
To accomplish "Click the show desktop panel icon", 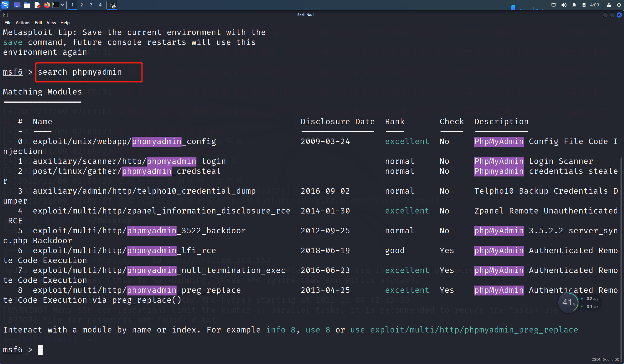I will (x=17, y=5).
